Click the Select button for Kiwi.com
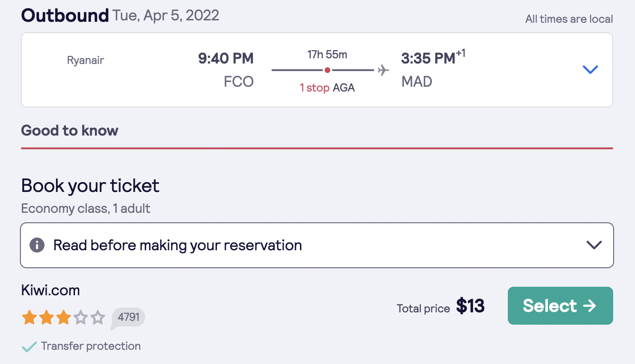Screen dimensions: 635x364 pos(560,306)
